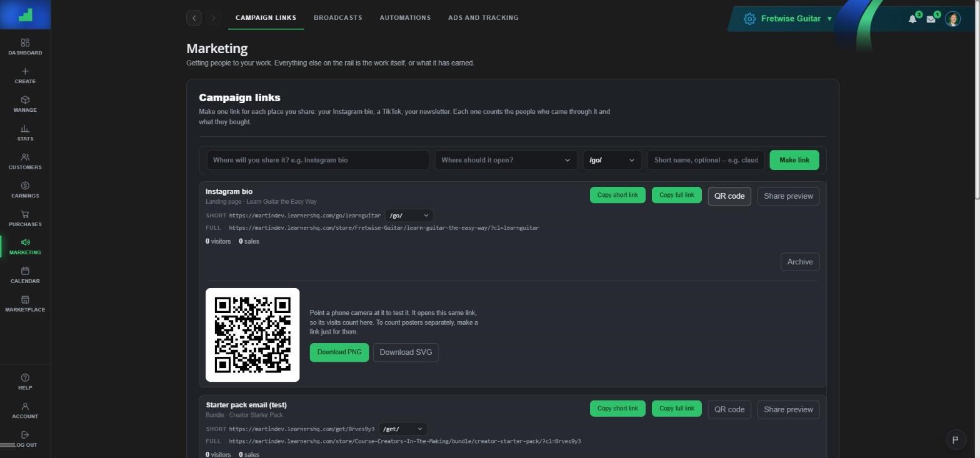Click the Instagram bio QR code image
Screen dimensions: 980x458
(x=252, y=335)
